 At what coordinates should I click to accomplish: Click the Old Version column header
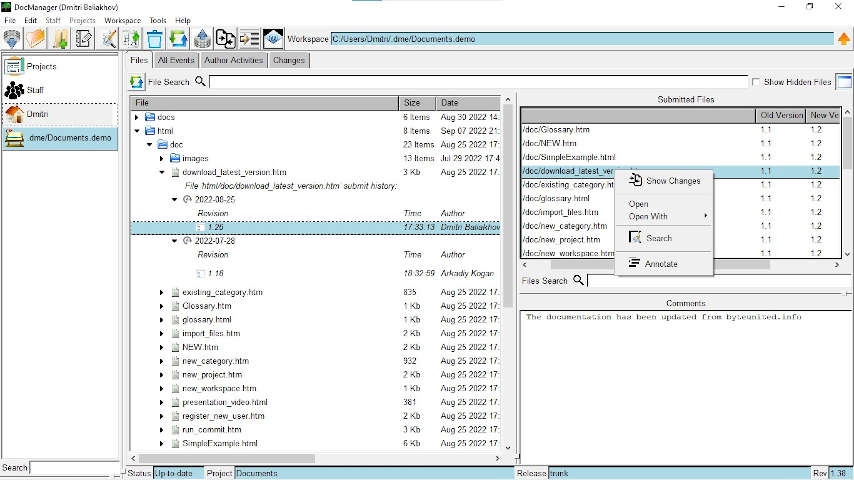781,115
